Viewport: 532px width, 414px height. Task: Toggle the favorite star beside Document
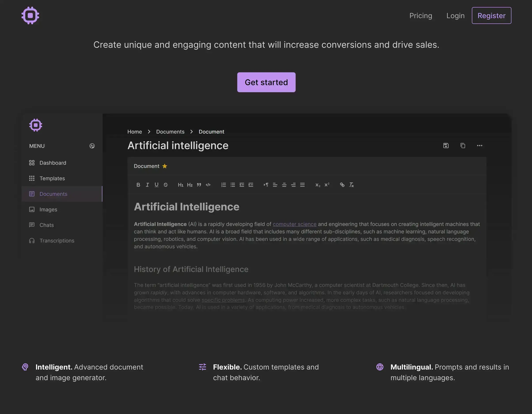coord(165,166)
